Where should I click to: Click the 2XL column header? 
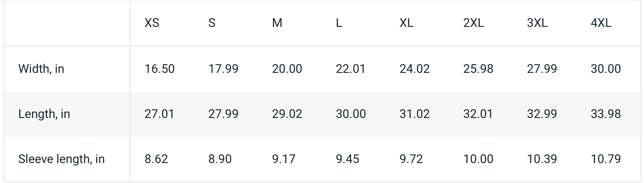pyautogui.click(x=473, y=23)
